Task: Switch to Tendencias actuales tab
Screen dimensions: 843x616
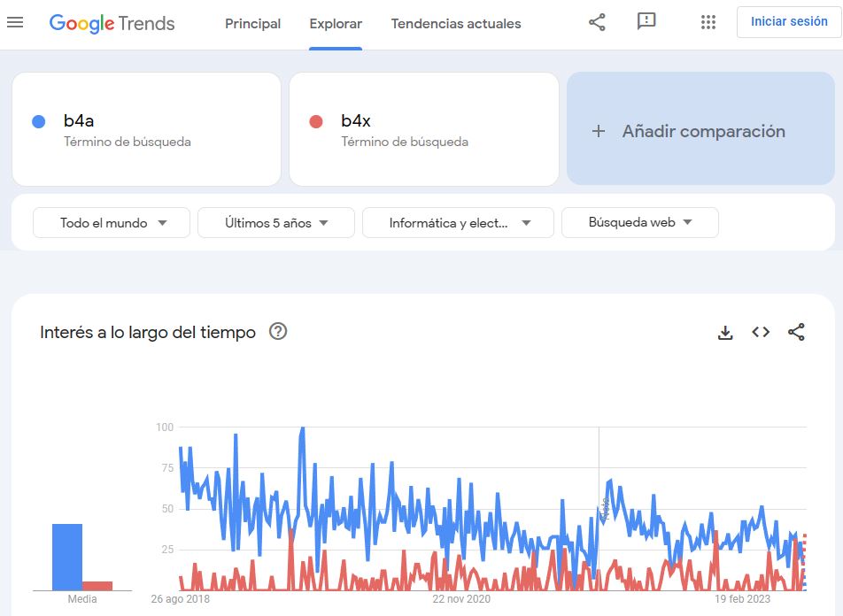Action: [456, 24]
